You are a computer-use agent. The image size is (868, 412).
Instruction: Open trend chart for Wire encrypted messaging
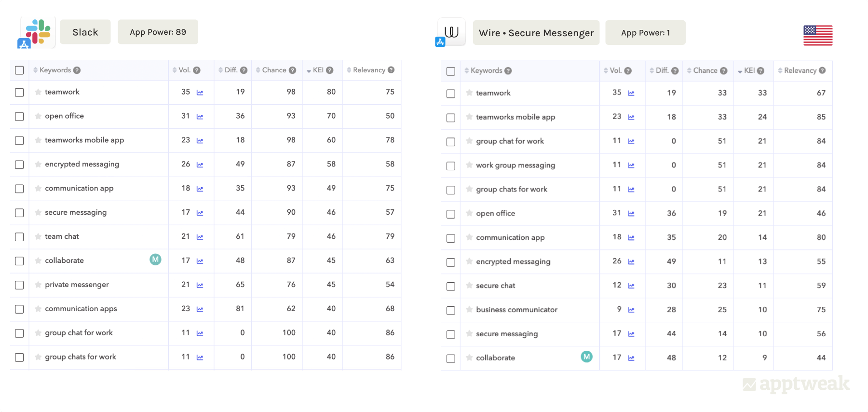pos(631,261)
